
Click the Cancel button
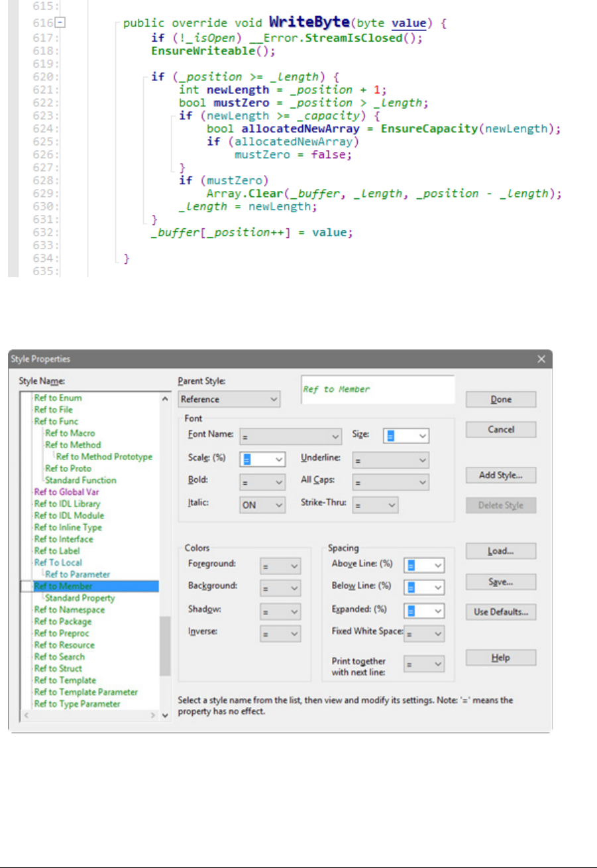tap(500, 430)
